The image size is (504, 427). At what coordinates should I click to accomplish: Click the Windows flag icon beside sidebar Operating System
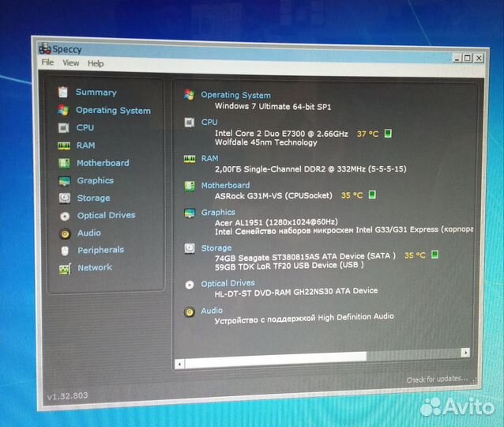63,110
